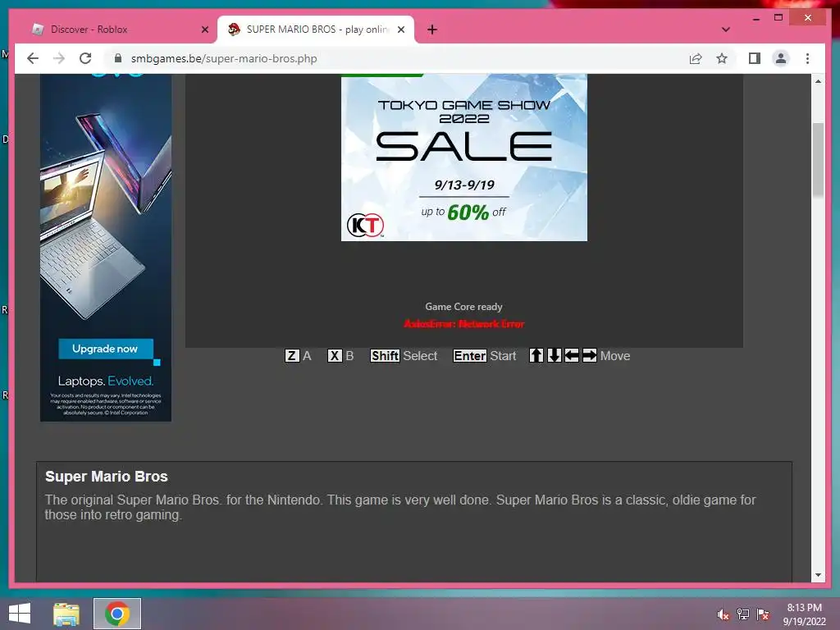This screenshot has width=840, height=630.
Task: Open the share page icon in address bar
Action: [x=696, y=58]
